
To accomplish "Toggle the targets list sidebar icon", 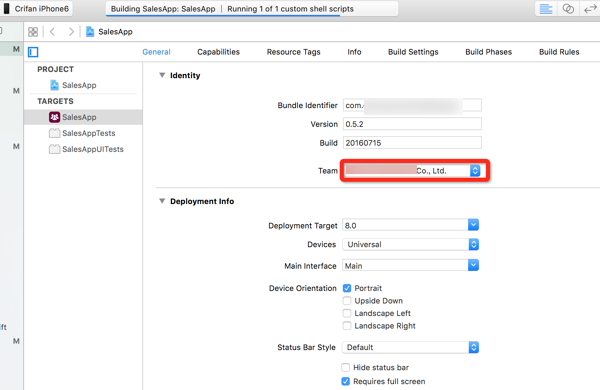I will 33,52.
